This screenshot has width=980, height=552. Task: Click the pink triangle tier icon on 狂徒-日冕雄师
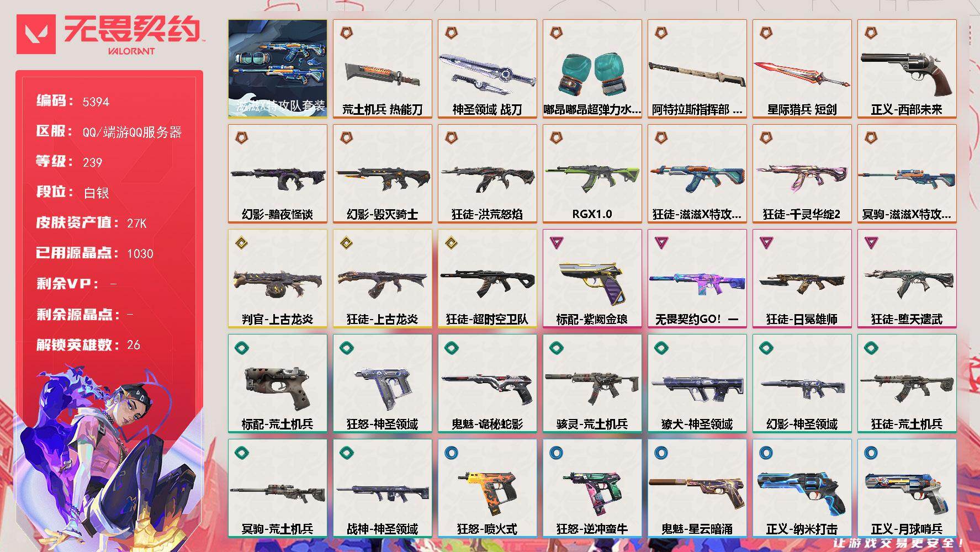coord(766,242)
